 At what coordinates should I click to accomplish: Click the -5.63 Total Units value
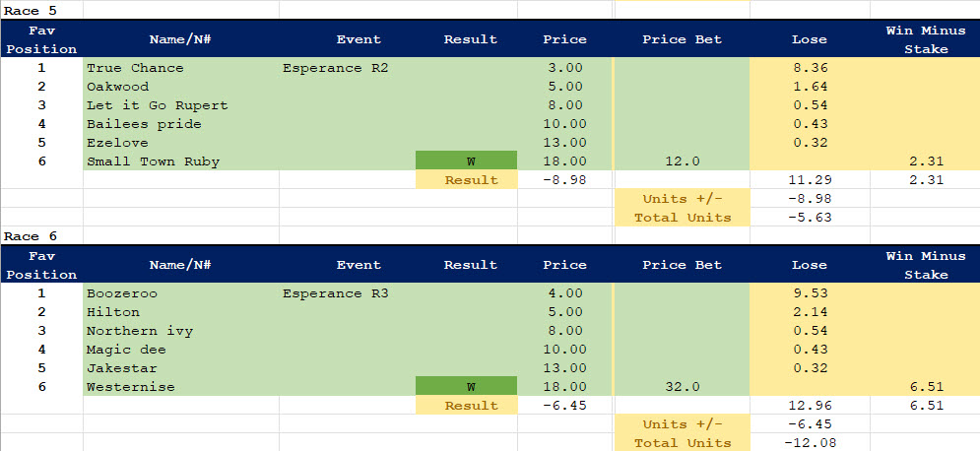click(x=809, y=218)
